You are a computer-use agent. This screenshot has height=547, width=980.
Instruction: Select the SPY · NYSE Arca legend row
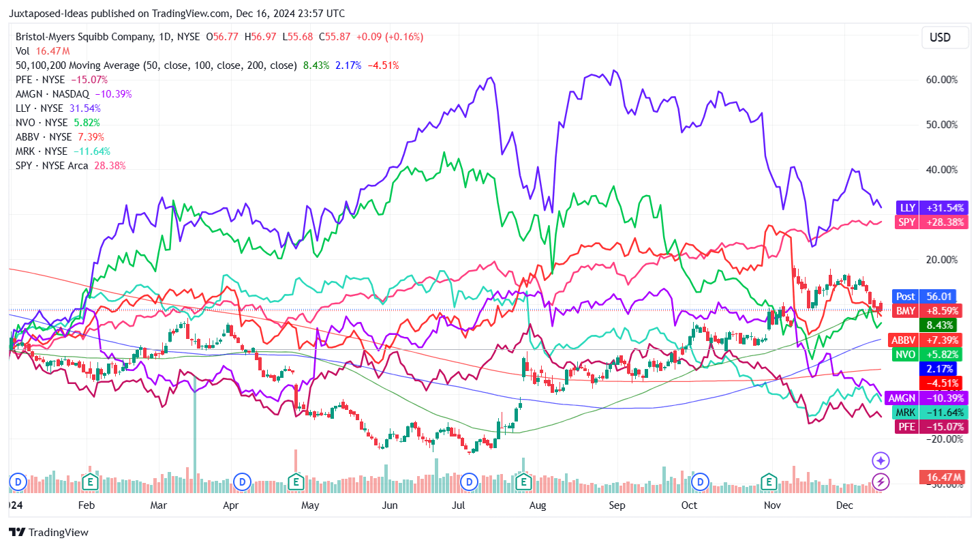71,166
